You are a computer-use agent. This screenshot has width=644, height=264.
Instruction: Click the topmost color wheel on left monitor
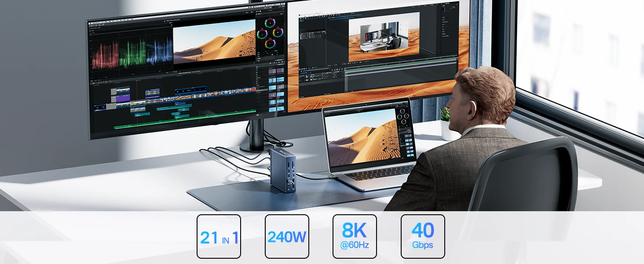(x=270, y=23)
